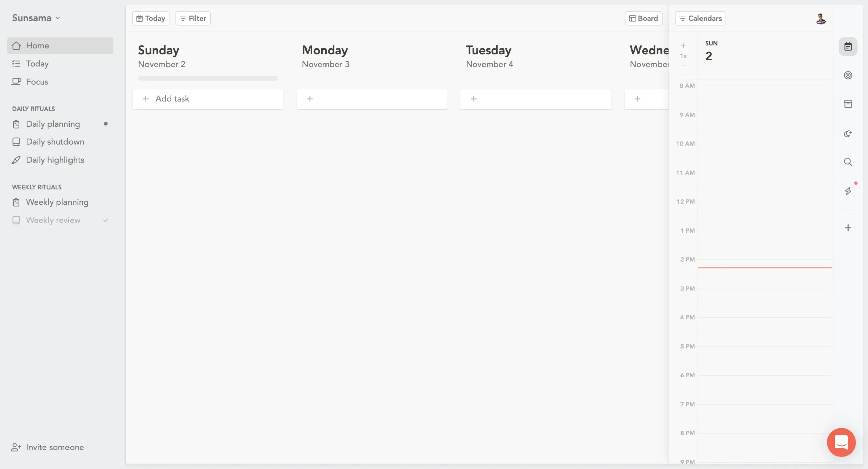Open integrations via the lightning bolt icon
Viewport: 868px width, 469px height.
(848, 191)
